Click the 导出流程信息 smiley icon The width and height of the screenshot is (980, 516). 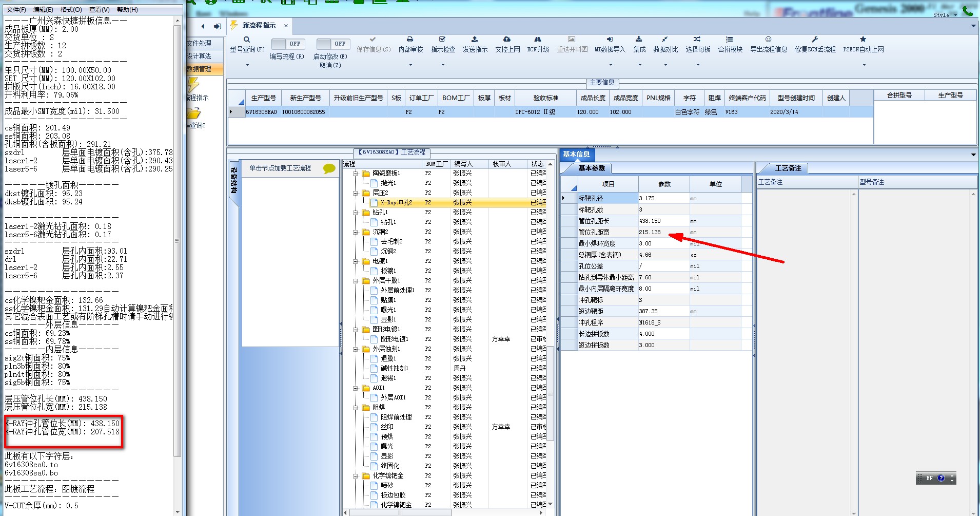768,40
